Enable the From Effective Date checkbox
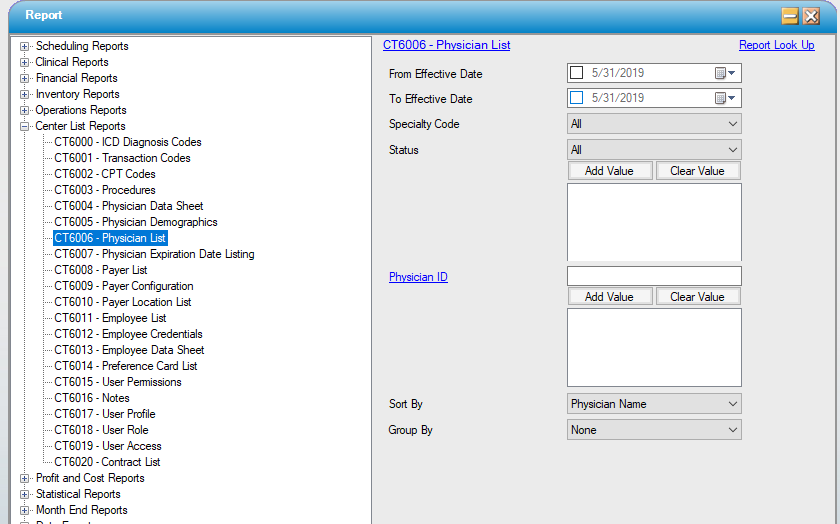Viewport: 840px width, 524px height. tap(576, 73)
